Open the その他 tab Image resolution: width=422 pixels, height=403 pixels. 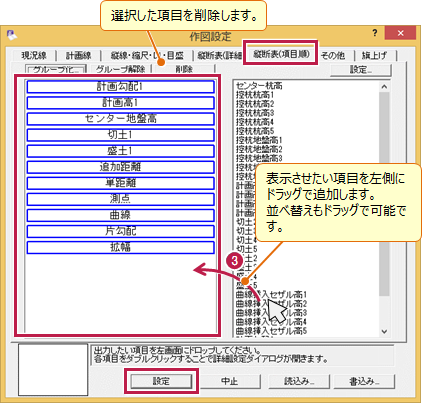click(333, 55)
